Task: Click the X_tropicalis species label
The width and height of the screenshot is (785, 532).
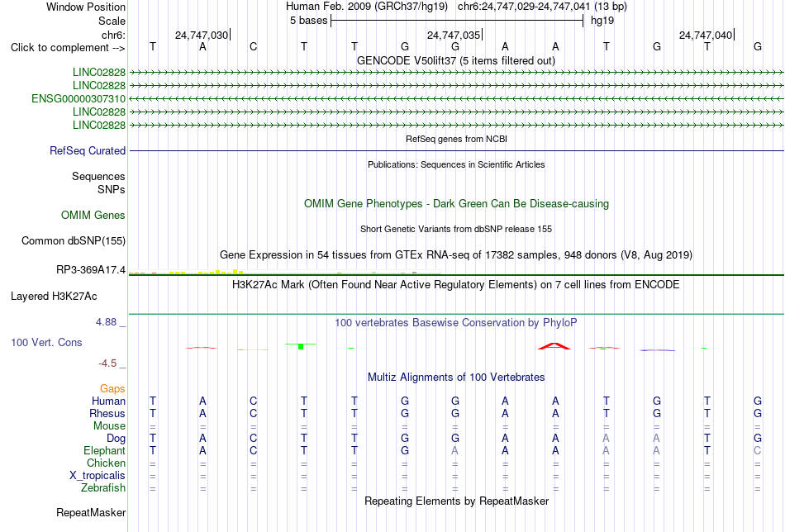Action: coord(98,476)
